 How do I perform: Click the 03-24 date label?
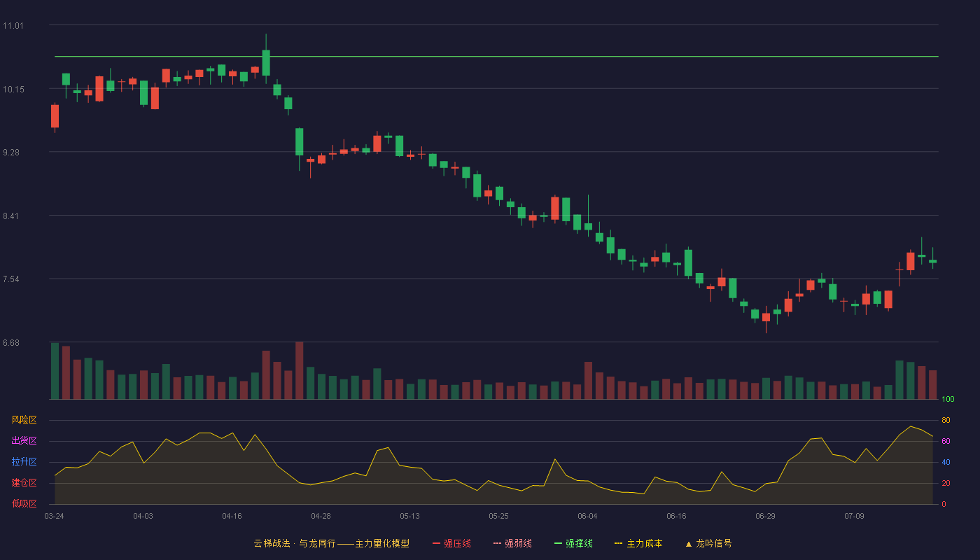54,516
